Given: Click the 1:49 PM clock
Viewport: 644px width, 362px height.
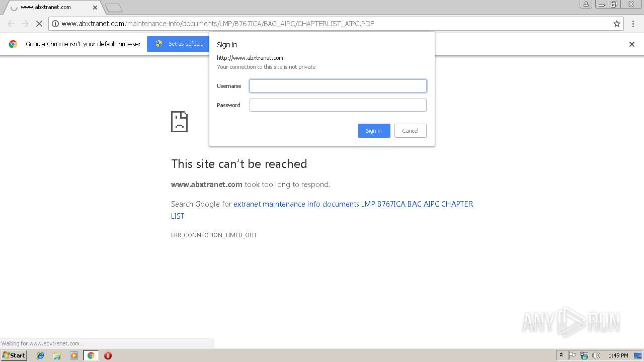Looking at the screenshot, I should point(618,355).
